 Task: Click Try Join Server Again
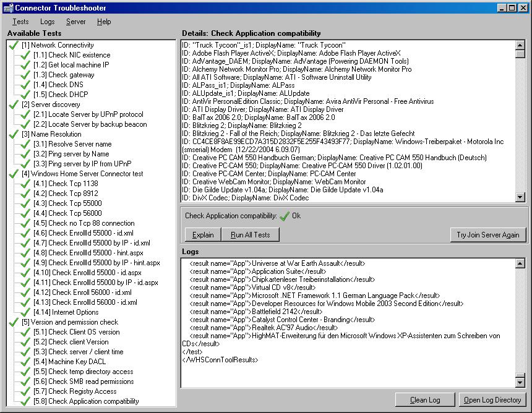(488, 235)
